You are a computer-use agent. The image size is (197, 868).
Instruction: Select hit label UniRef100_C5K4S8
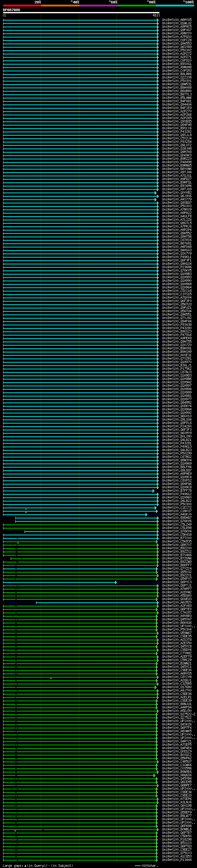tap(177, 535)
